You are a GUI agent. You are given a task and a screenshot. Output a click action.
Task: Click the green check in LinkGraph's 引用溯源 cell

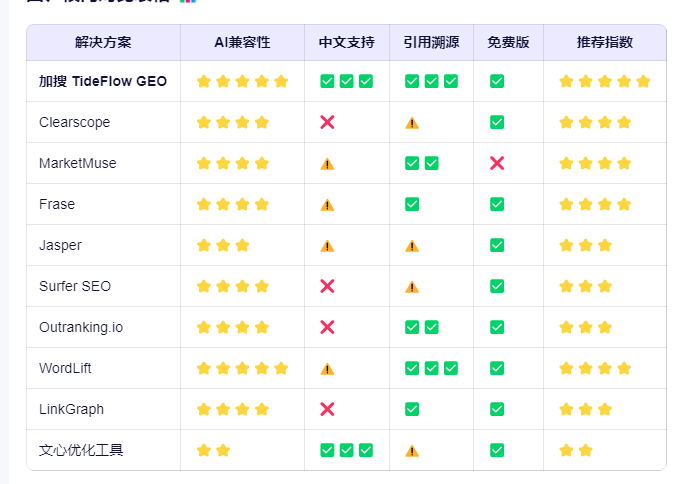[412, 409]
